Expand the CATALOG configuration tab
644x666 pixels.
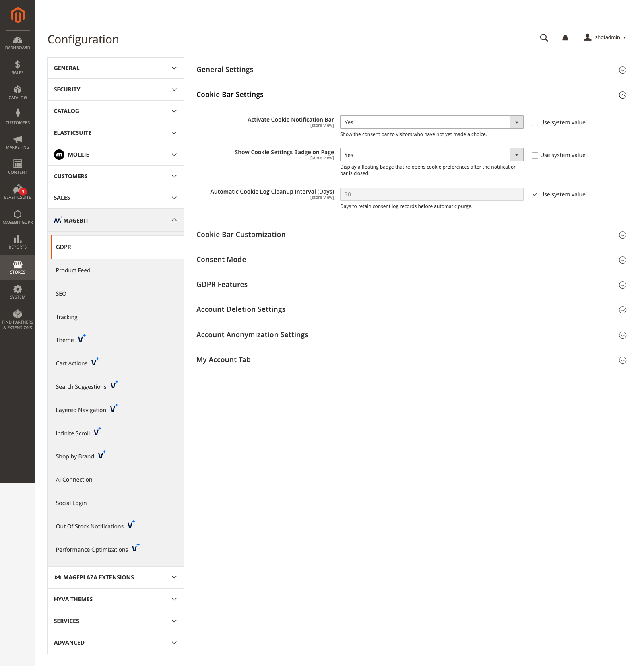tap(116, 111)
